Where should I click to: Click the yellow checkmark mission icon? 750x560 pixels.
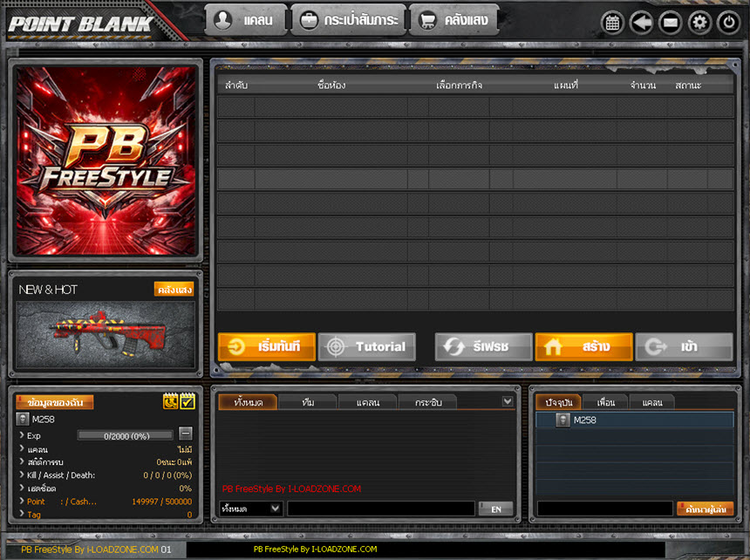pyautogui.click(x=187, y=401)
